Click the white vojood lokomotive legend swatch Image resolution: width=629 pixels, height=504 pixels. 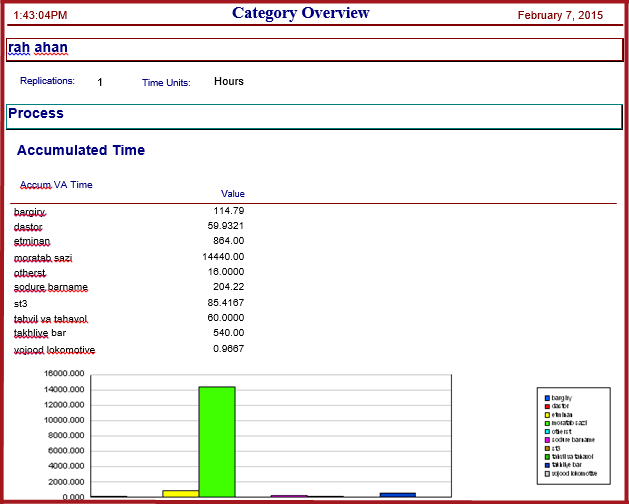pos(547,474)
